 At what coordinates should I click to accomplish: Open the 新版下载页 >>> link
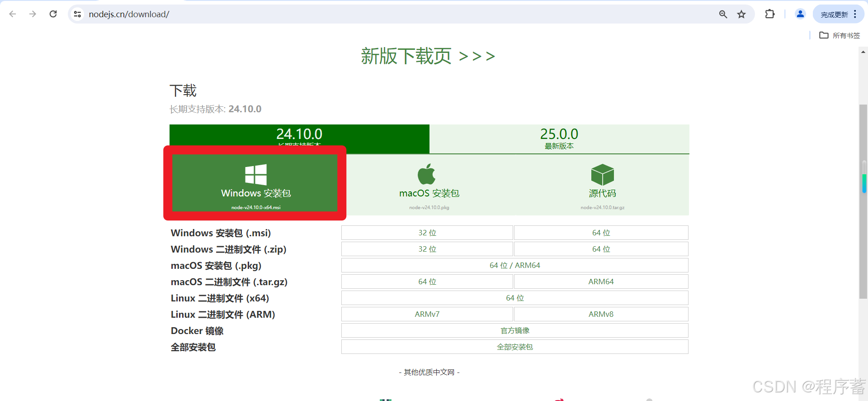428,56
